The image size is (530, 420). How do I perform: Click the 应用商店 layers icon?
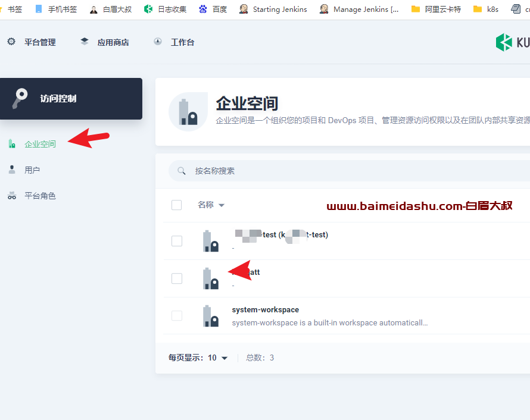tap(85, 42)
